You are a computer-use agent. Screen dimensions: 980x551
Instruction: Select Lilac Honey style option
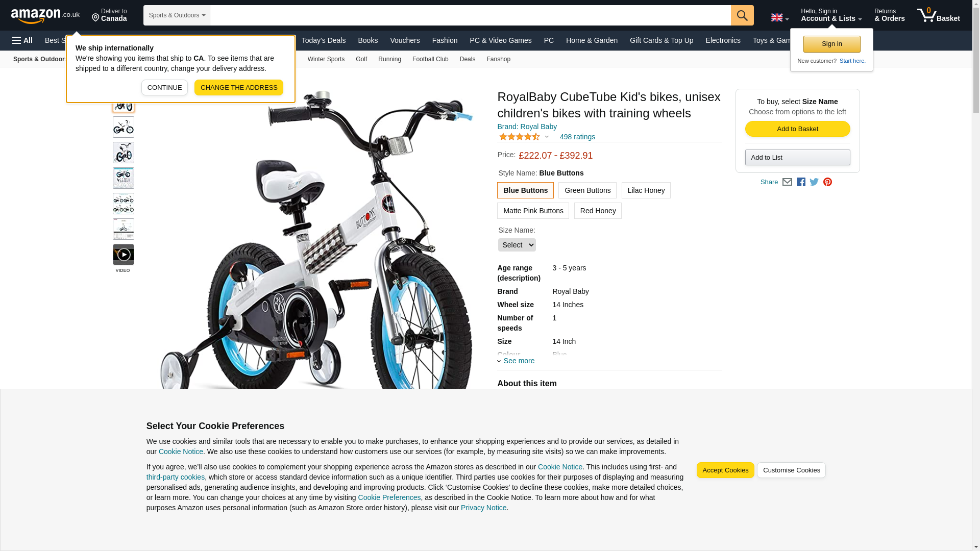click(x=646, y=190)
